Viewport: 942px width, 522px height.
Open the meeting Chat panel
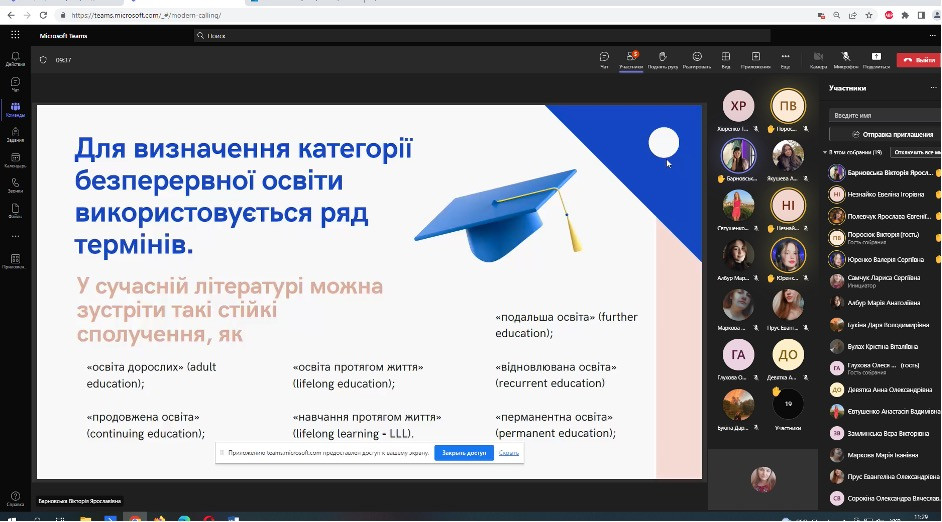coord(604,59)
